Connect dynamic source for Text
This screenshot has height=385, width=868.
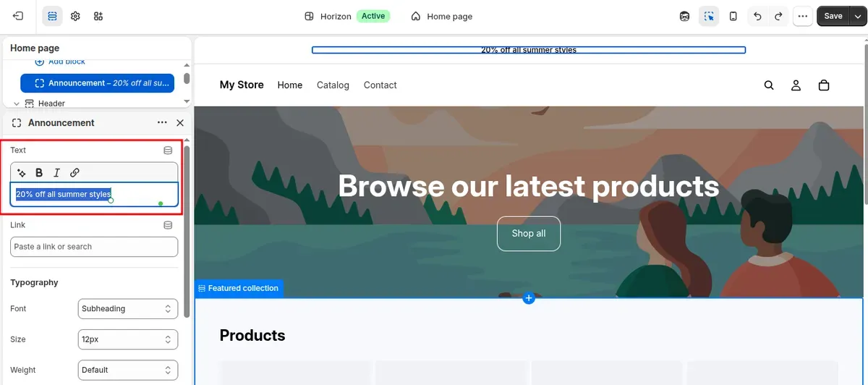[168, 151]
